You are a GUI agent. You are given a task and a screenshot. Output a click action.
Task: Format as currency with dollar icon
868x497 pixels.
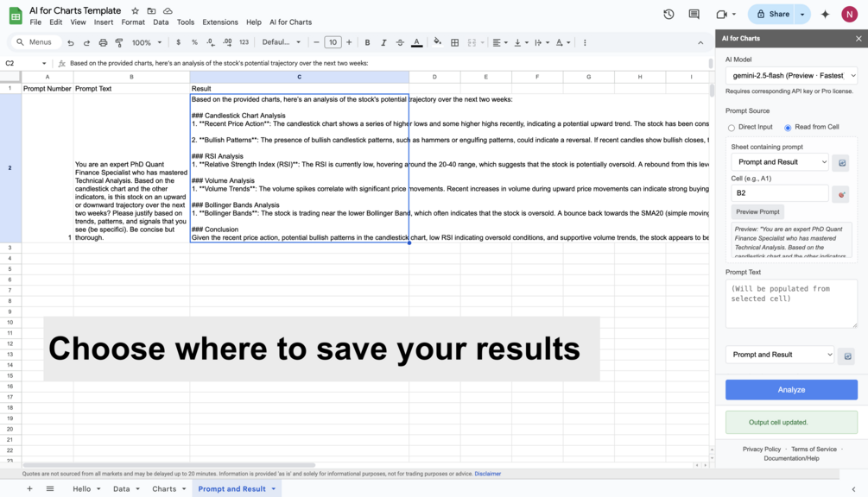click(178, 42)
